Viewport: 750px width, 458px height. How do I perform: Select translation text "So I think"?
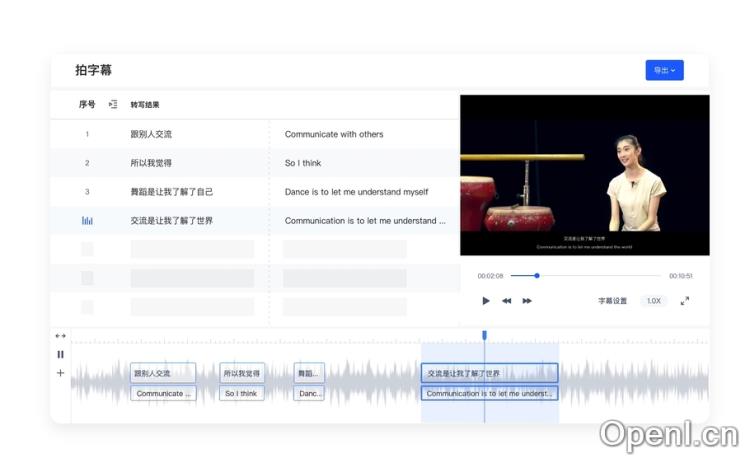303,163
